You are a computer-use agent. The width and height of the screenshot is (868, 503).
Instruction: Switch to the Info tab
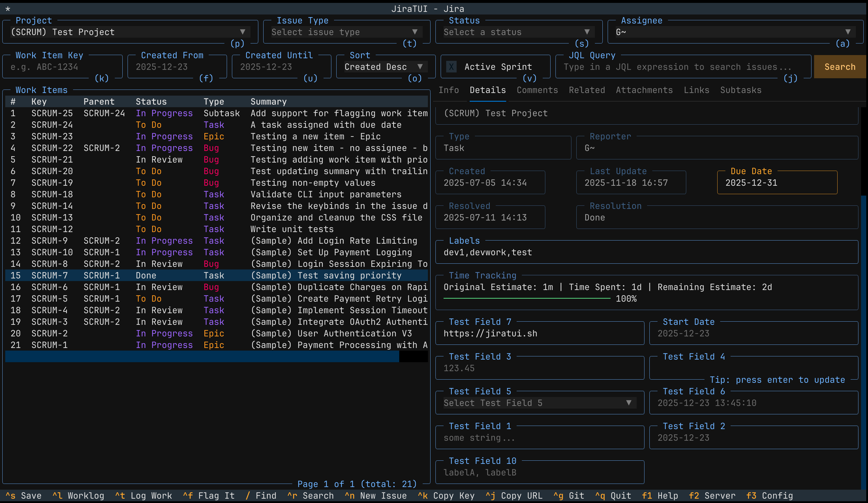pyautogui.click(x=448, y=90)
